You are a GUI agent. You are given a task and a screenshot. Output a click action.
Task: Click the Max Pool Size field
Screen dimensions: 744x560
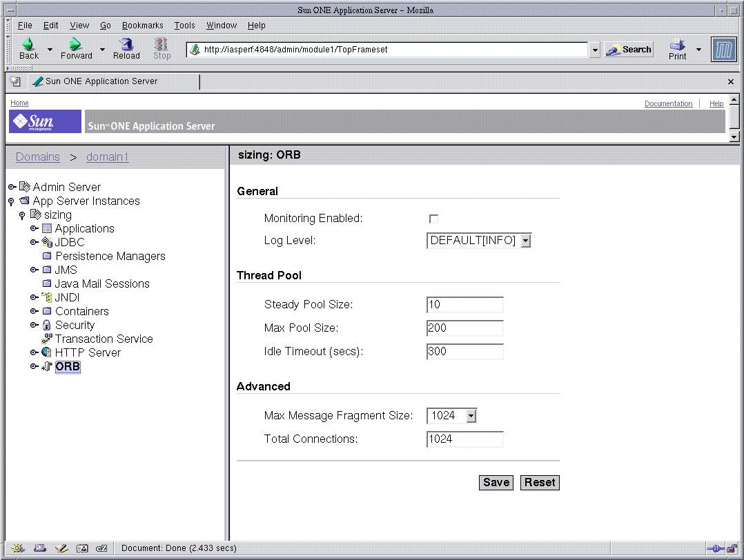[465, 328]
